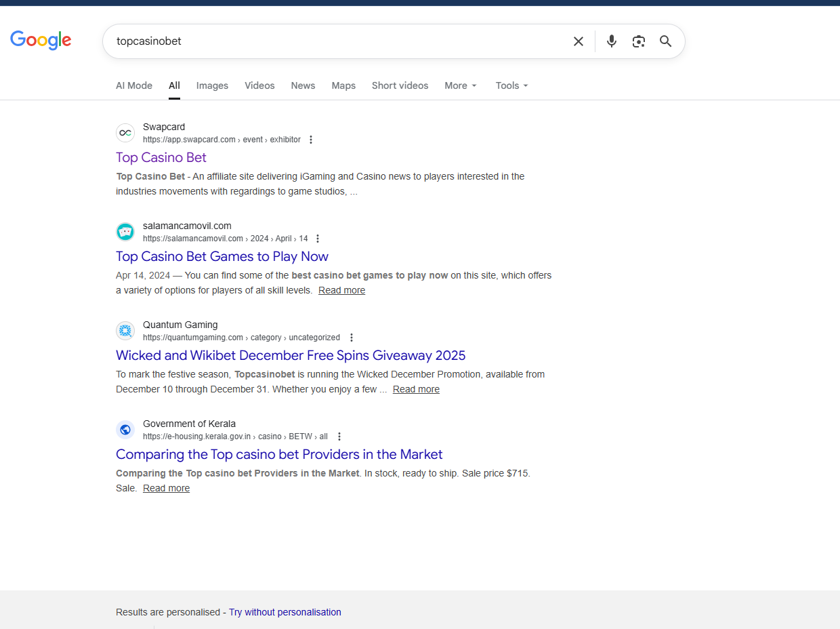Image resolution: width=840 pixels, height=629 pixels.
Task: Click the quantumgaming.com URL breadcrumb
Action: (x=241, y=338)
